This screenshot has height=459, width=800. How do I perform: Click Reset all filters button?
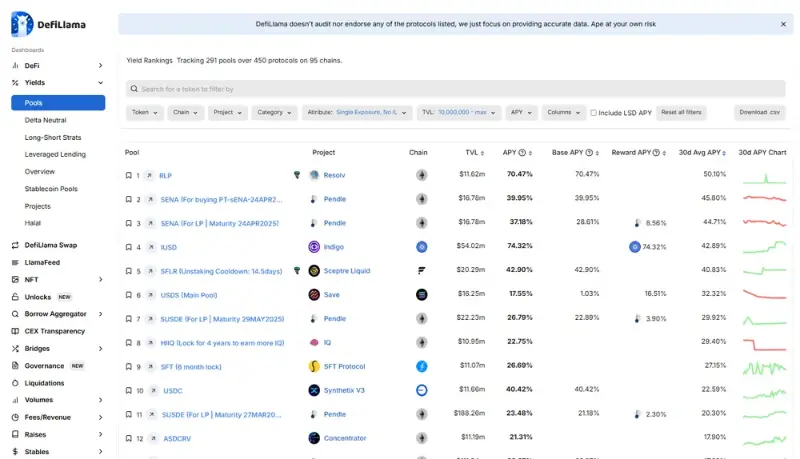pyautogui.click(x=681, y=112)
